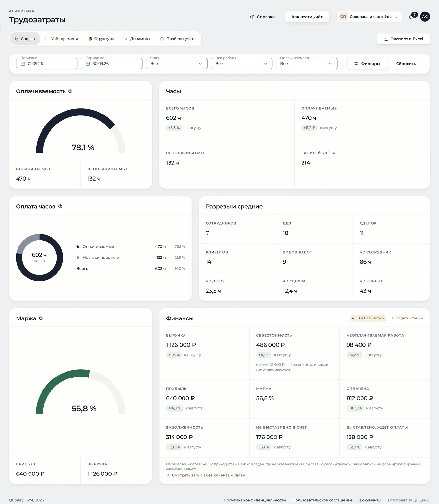Screen dimensions: 439x504
Task: Click the Задолженность value 314 000 ₽
Action: point(179,437)
